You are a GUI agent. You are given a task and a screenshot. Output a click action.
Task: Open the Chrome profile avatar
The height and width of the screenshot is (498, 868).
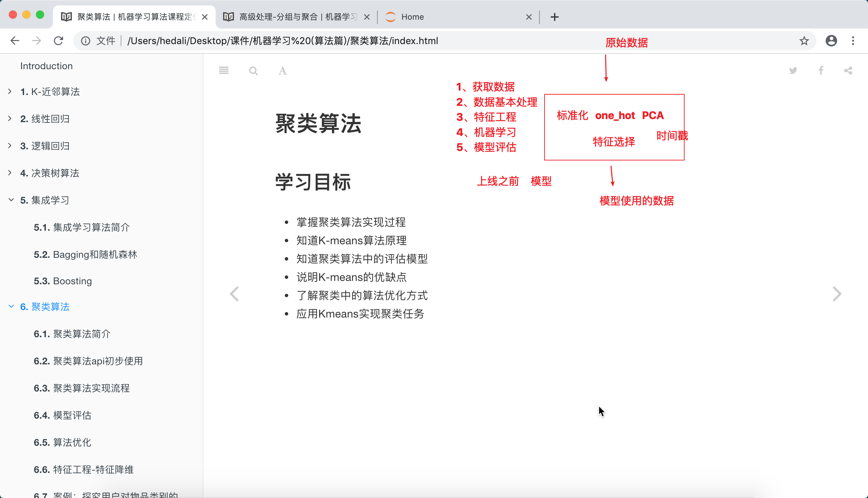[x=831, y=41]
